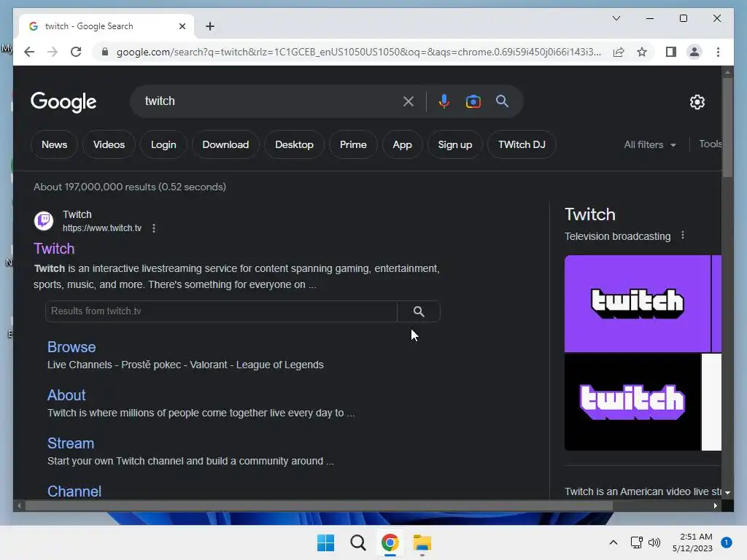Image resolution: width=747 pixels, height=560 pixels.
Task: Open Chrome side panel
Action: pos(671,52)
